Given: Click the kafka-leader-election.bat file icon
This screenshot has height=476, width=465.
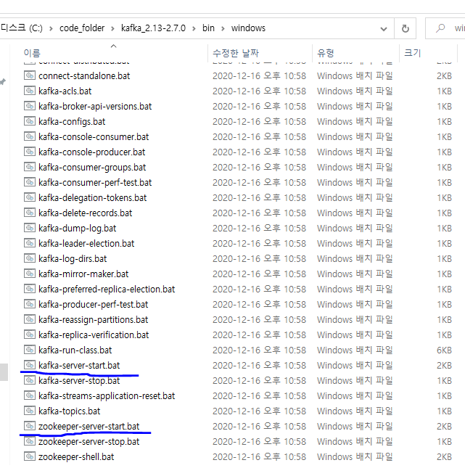Looking at the screenshot, I should click(x=30, y=243).
